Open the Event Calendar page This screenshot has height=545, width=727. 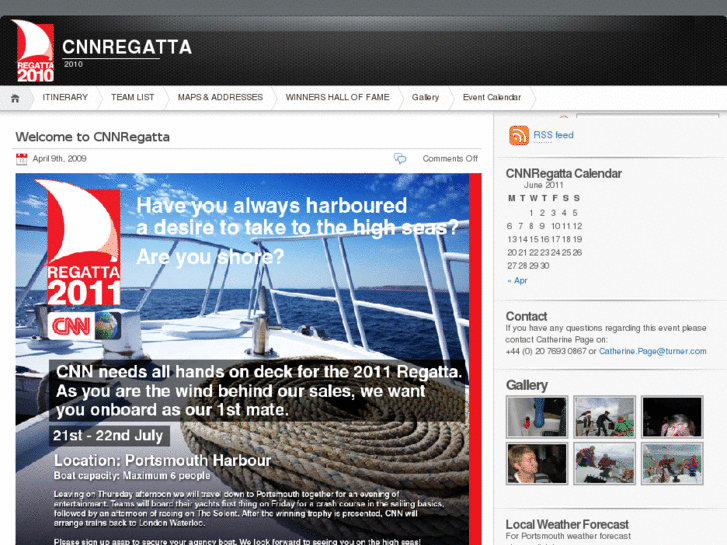coord(492,97)
